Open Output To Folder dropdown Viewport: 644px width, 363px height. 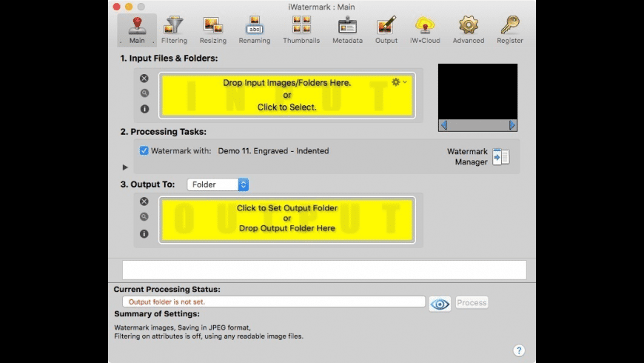pos(218,184)
